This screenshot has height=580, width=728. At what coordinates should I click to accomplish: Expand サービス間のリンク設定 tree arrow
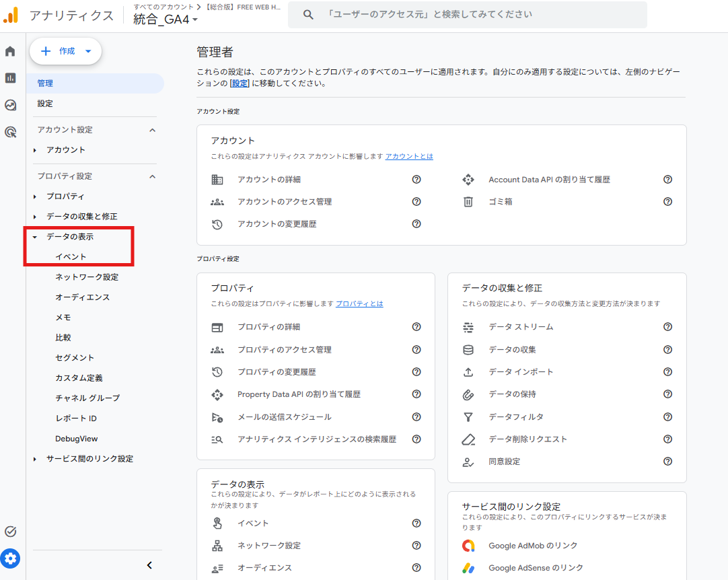coord(35,459)
